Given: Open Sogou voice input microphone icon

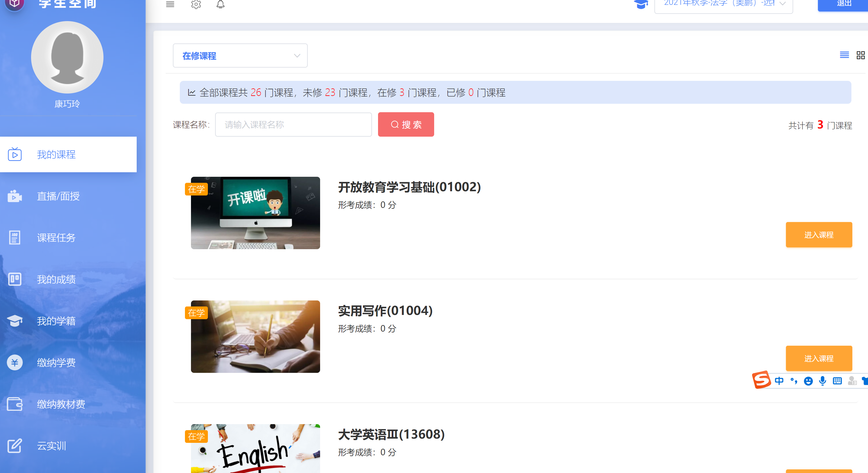Looking at the screenshot, I should (x=822, y=381).
